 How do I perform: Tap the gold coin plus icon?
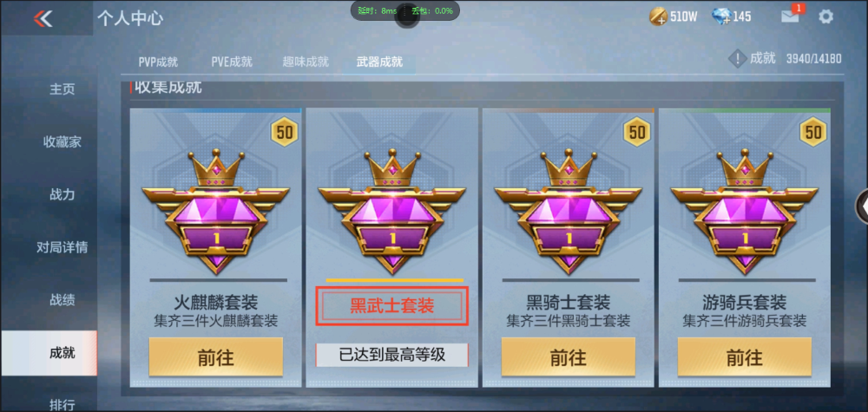pyautogui.click(x=658, y=16)
